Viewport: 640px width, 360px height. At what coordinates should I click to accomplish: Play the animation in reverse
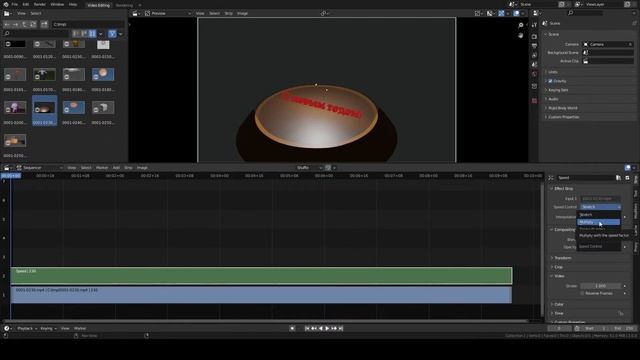coord(320,328)
